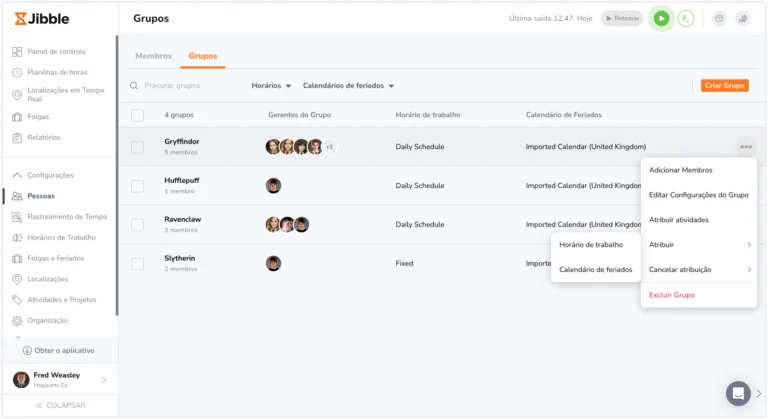Click the green person clock-in icon
This screenshot has height=419, width=768.
point(686,19)
